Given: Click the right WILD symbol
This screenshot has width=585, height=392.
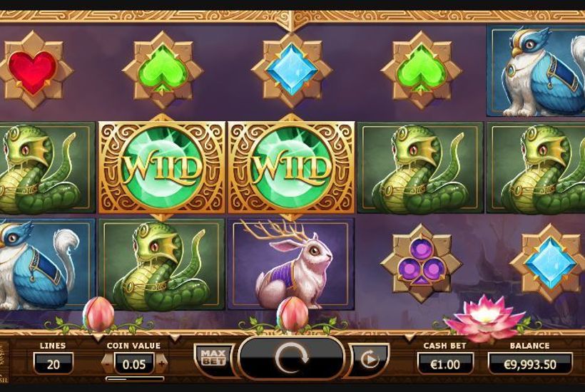Looking at the screenshot, I should tap(291, 167).
